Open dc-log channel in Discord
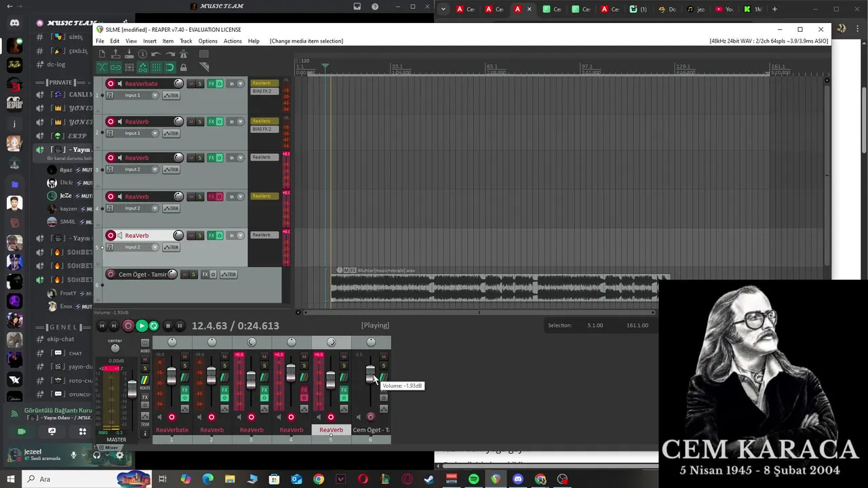868x488 pixels. point(56,64)
